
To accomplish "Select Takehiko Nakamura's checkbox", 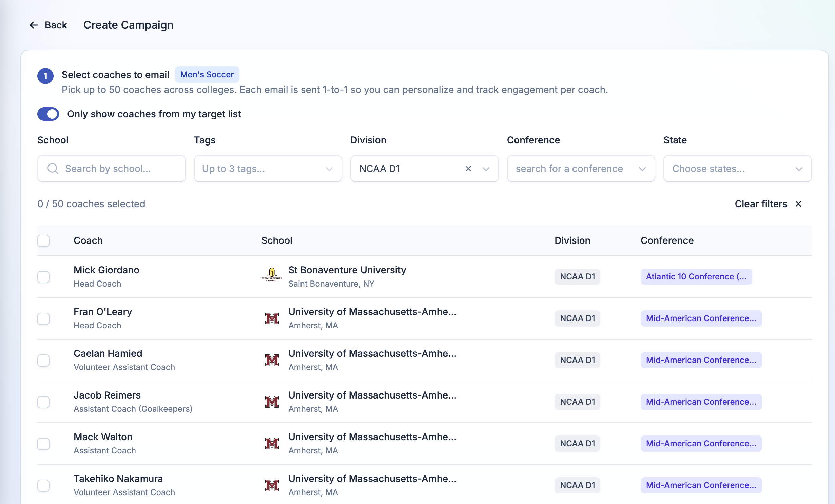I will pos(43,485).
